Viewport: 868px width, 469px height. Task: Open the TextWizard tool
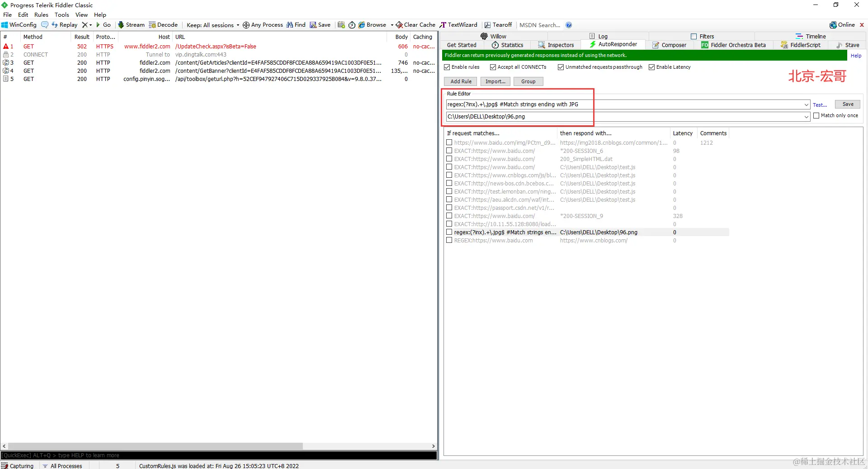(458, 25)
